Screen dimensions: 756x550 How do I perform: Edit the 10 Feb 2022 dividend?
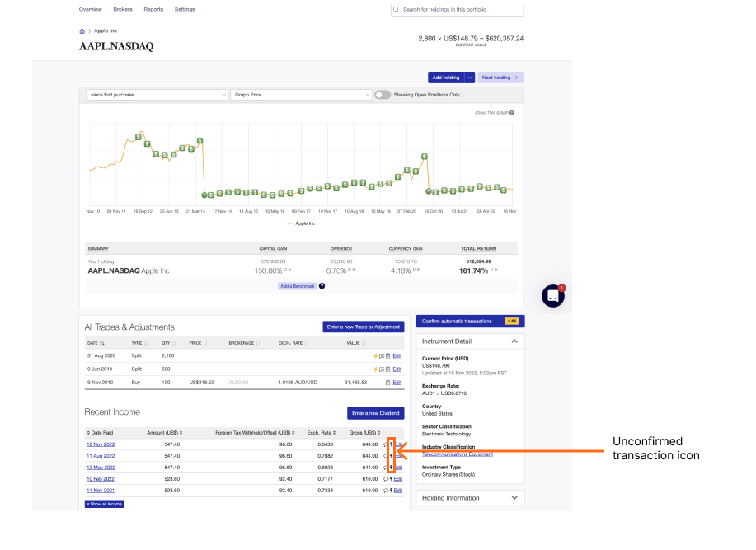click(x=398, y=479)
